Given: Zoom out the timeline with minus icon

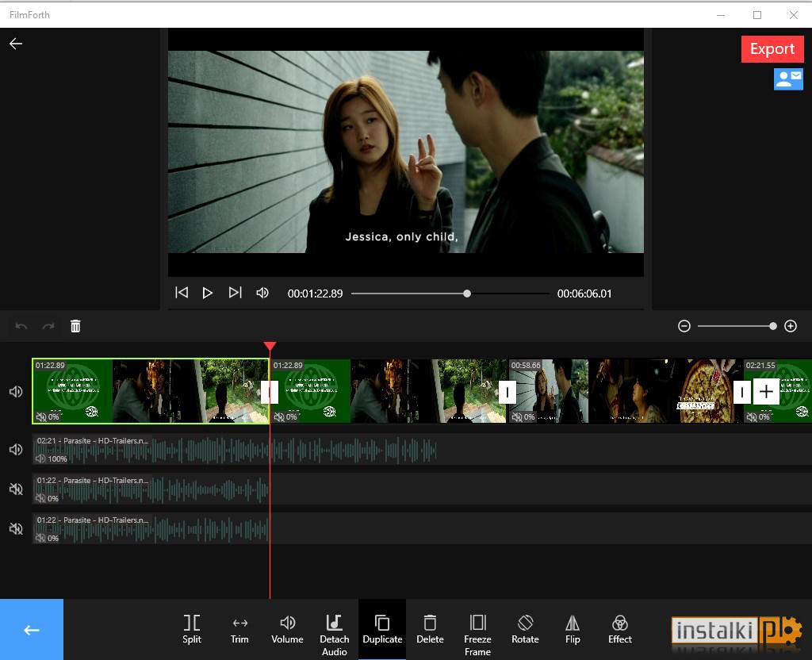Looking at the screenshot, I should click(684, 326).
